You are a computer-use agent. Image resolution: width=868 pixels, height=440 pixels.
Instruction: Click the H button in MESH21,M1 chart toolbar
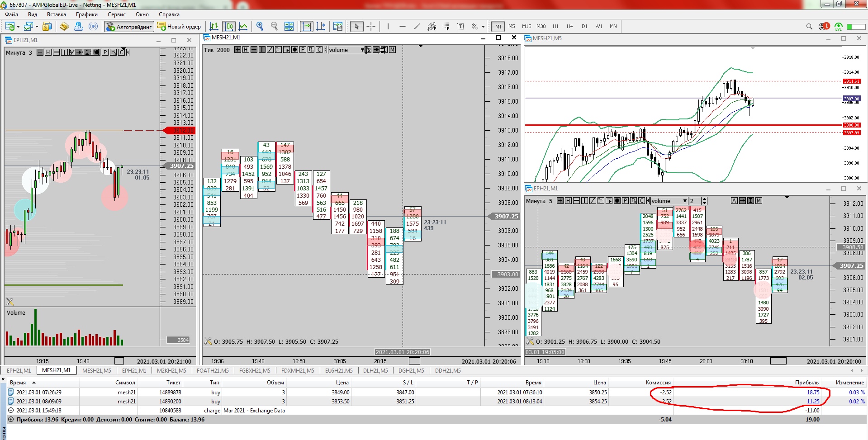coord(246,50)
